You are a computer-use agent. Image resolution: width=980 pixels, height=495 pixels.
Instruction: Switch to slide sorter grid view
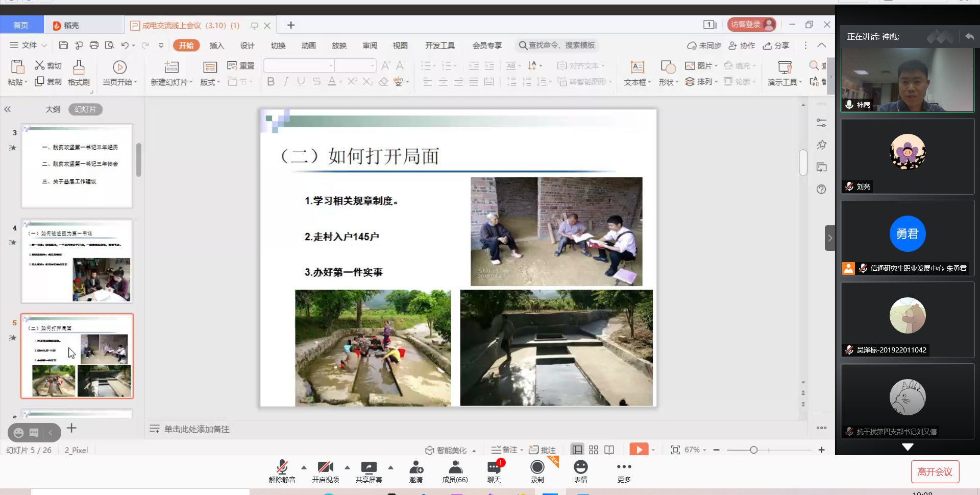(x=593, y=450)
